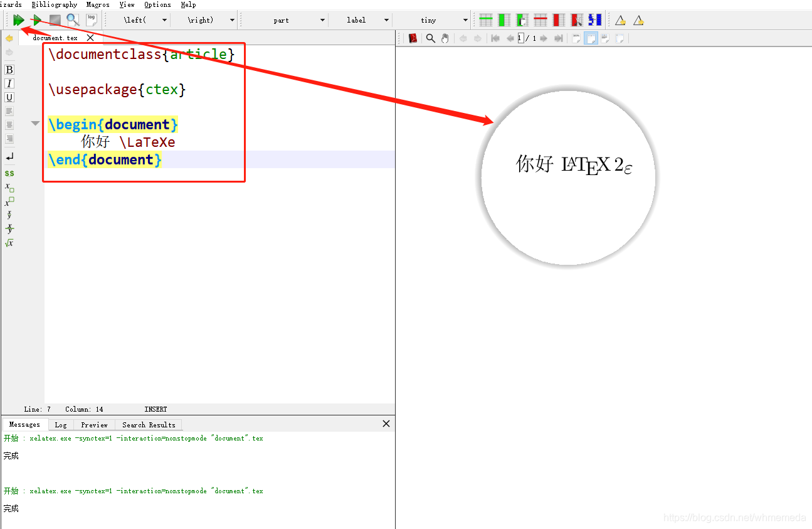Click the align left icon
Screen dimensions: 812x529
click(9, 111)
